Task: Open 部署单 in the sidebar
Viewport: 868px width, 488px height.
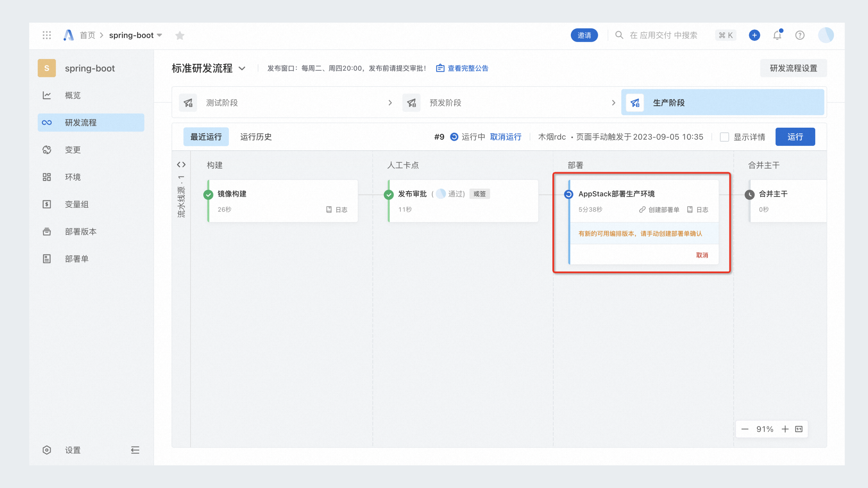Action: [x=91, y=259]
